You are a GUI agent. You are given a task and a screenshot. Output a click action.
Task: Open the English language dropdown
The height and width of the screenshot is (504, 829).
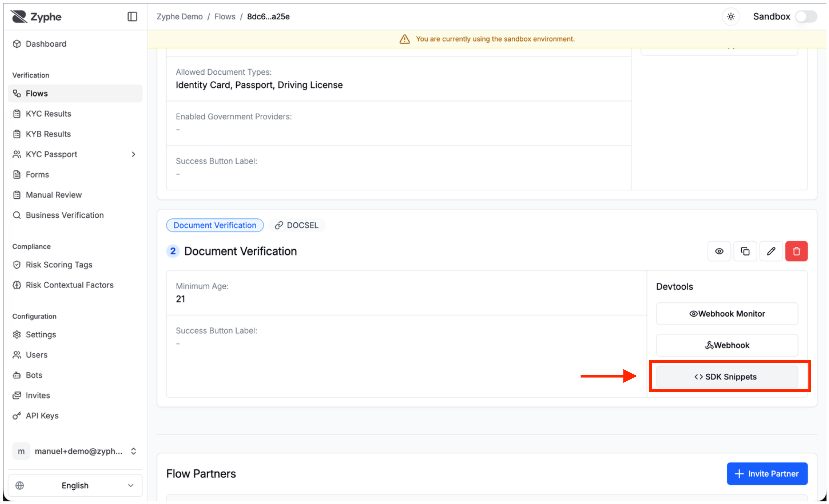coord(75,486)
